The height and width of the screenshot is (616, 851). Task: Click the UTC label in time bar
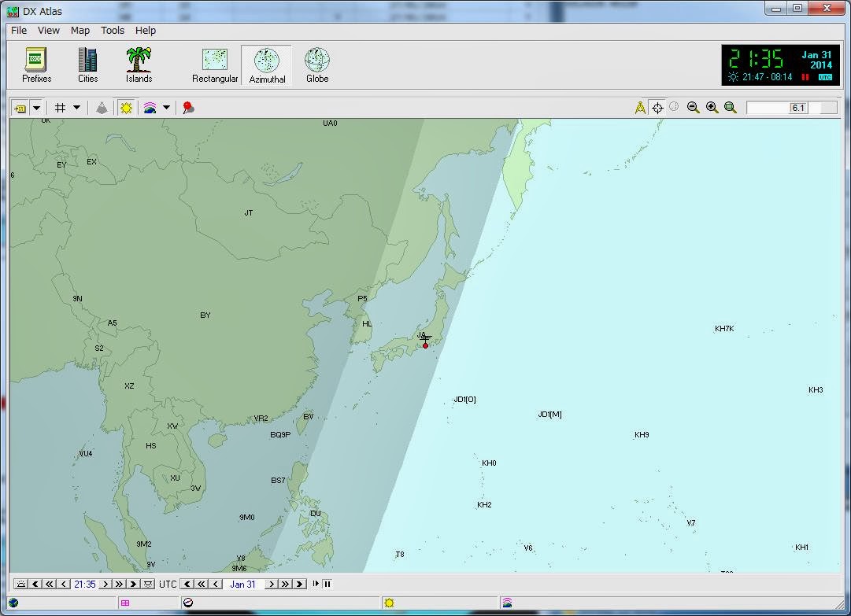[x=168, y=584]
